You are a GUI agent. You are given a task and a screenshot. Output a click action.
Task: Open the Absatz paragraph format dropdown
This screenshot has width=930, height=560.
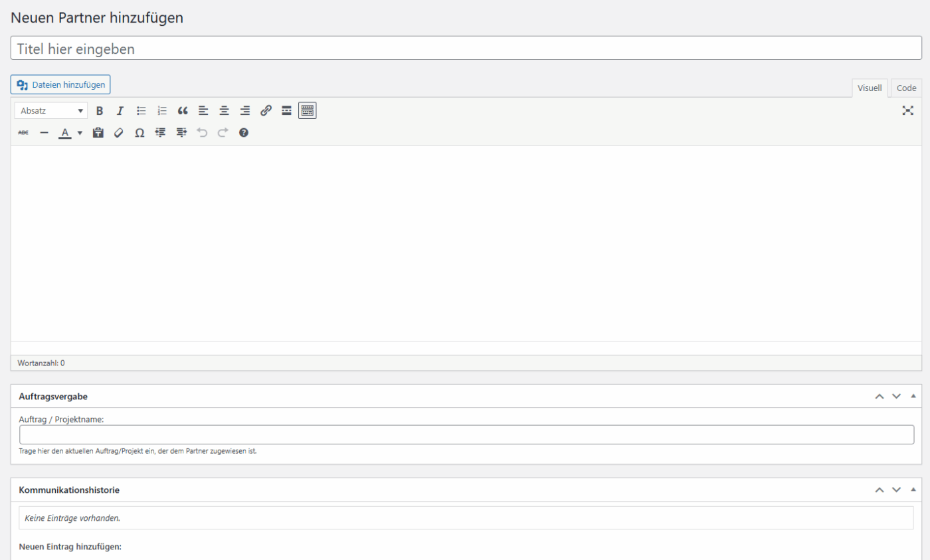[x=51, y=111]
